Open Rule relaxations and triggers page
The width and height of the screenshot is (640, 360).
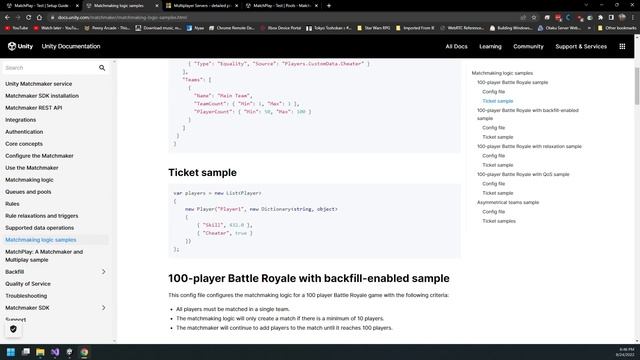[x=42, y=216]
